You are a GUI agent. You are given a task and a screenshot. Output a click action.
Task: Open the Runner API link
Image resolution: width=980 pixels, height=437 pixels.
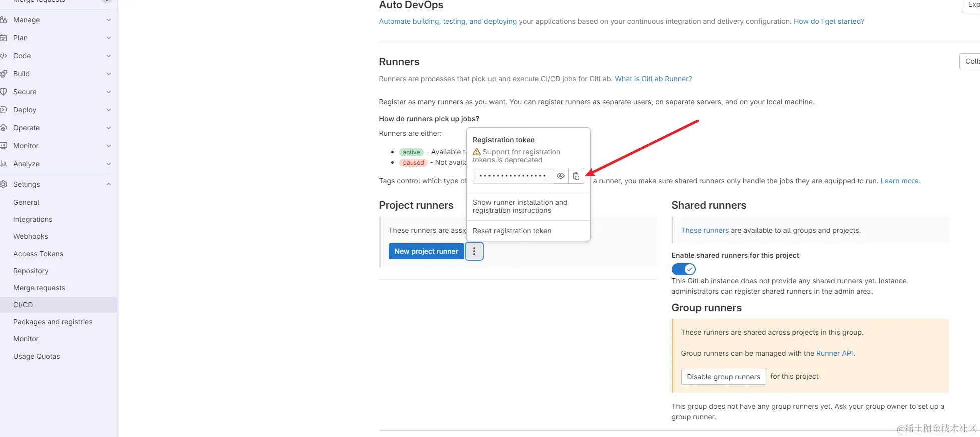[834, 353]
